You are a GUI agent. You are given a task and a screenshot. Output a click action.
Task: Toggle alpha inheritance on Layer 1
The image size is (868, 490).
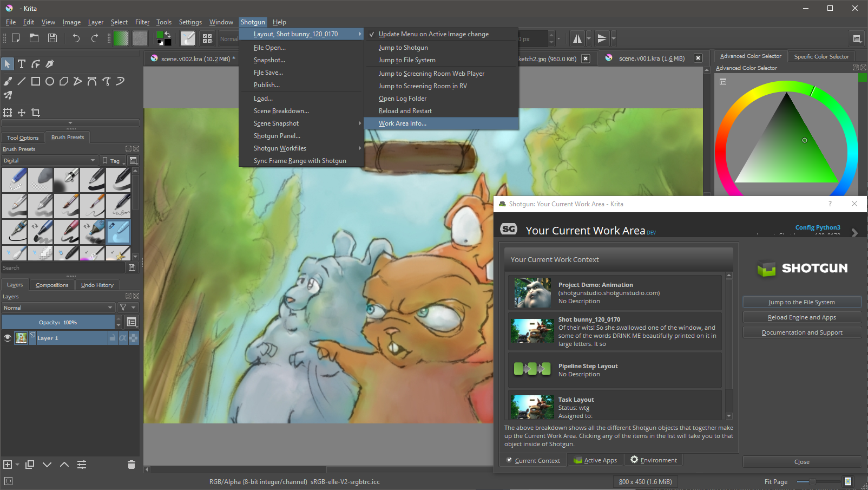123,338
